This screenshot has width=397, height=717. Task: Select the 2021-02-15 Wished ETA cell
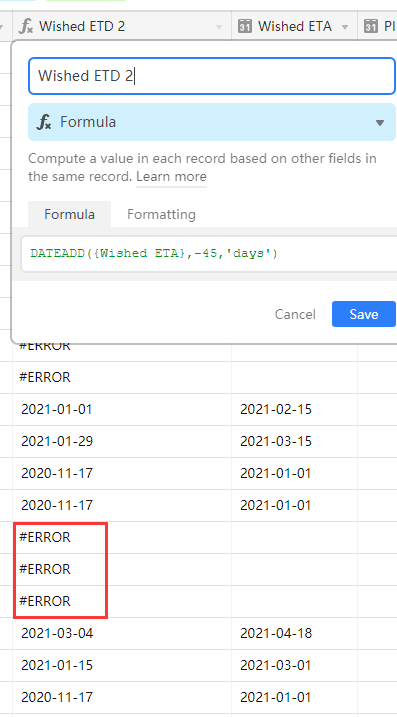(x=295, y=409)
